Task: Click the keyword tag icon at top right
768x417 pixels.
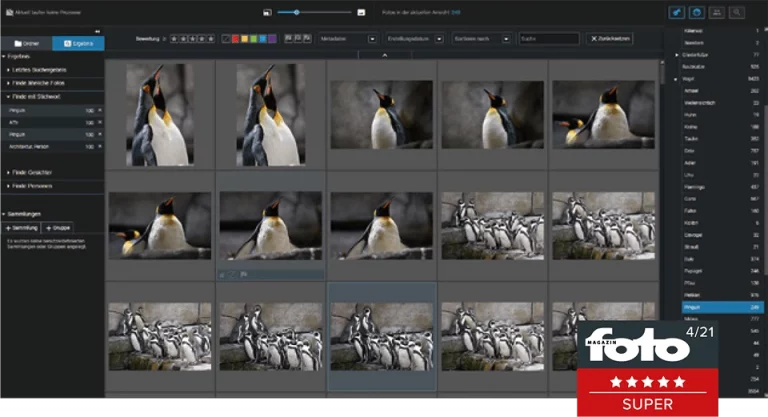Action: point(676,12)
